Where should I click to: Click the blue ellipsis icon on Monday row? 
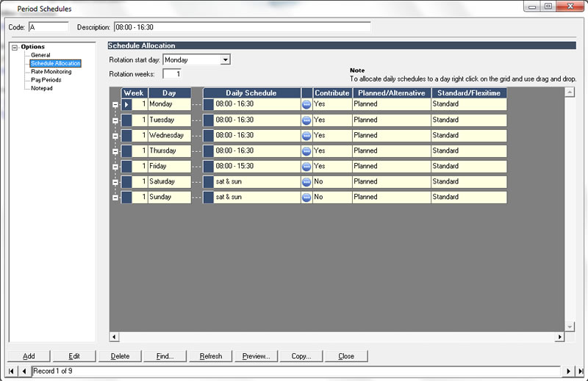[306, 104]
